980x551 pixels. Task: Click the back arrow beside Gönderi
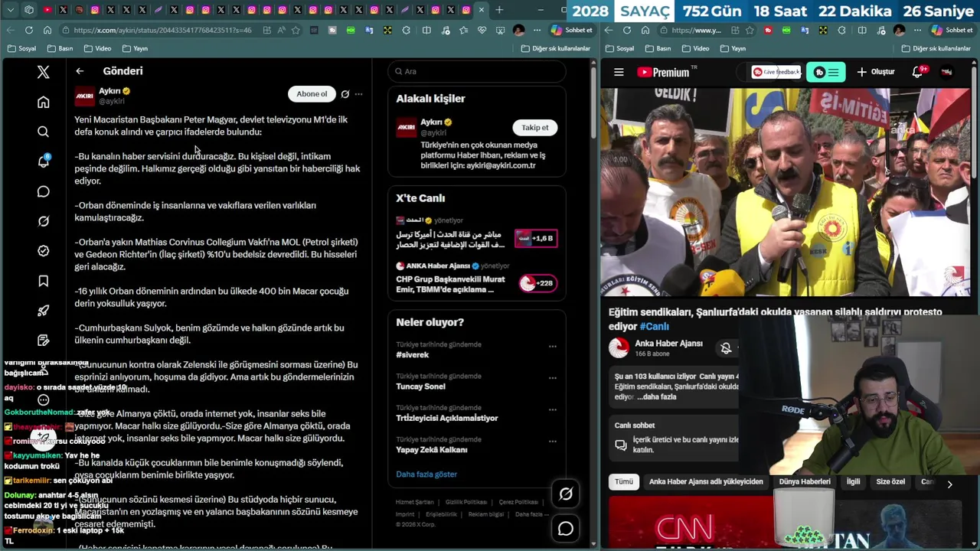[x=80, y=71]
